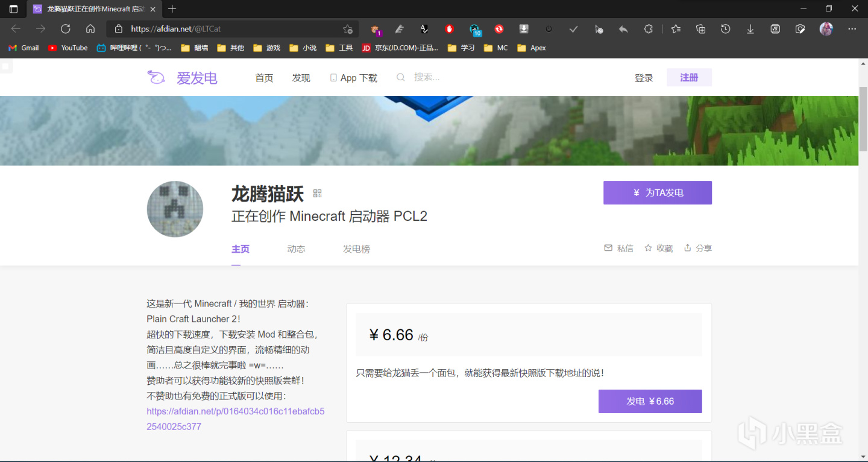Expand the 游戏 bookmarks folder
868x462 pixels.
(266, 48)
